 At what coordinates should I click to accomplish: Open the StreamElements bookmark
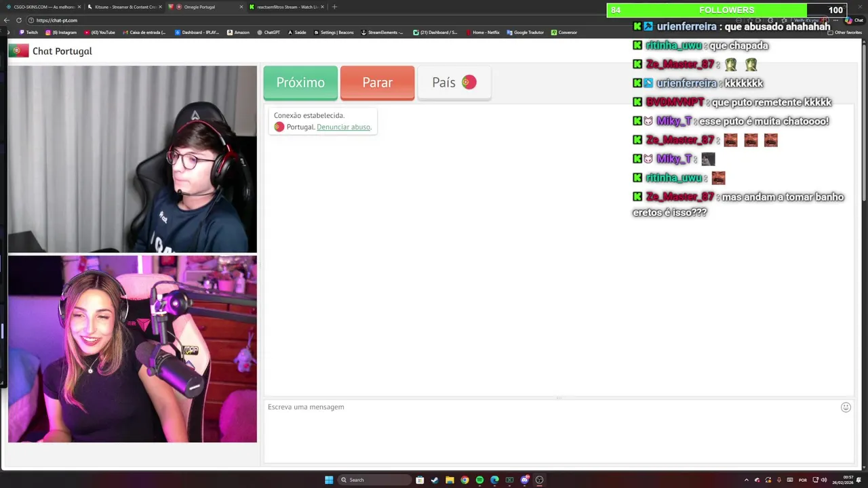pos(382,33)
